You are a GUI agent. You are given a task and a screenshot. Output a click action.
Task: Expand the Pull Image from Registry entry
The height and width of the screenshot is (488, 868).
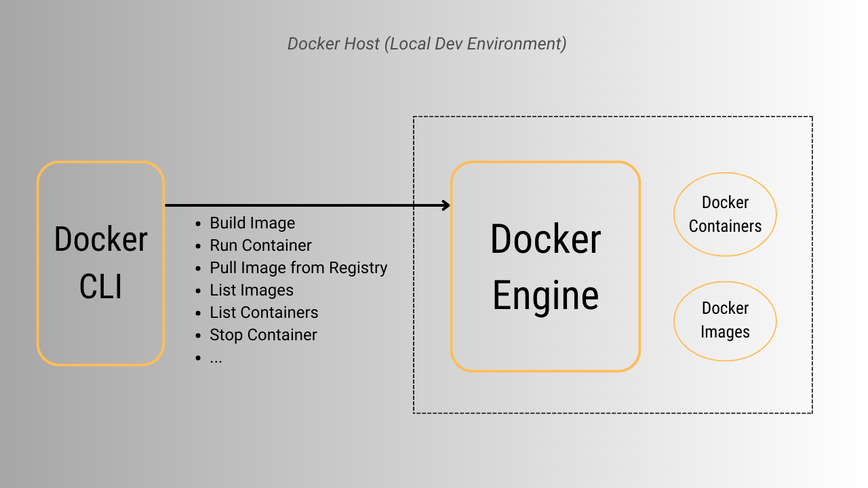pos(297,268)
